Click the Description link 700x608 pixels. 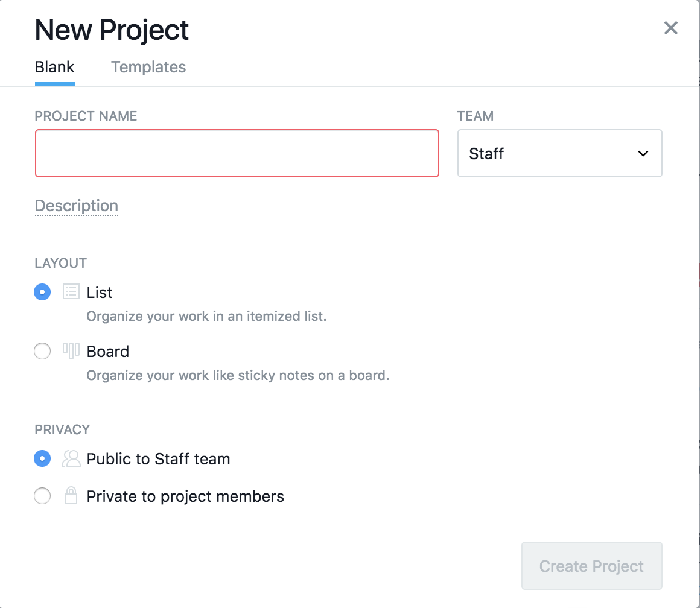(x=77, y=206)
